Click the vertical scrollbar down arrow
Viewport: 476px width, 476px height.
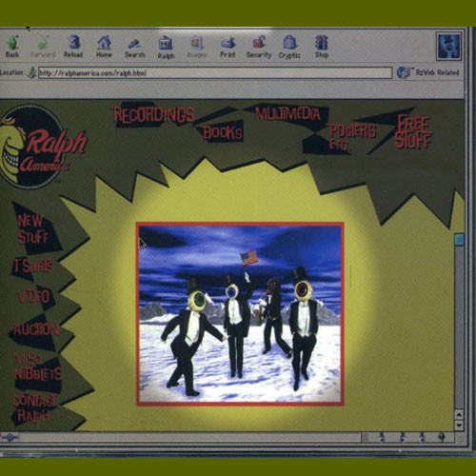click(x=459, y=425)
